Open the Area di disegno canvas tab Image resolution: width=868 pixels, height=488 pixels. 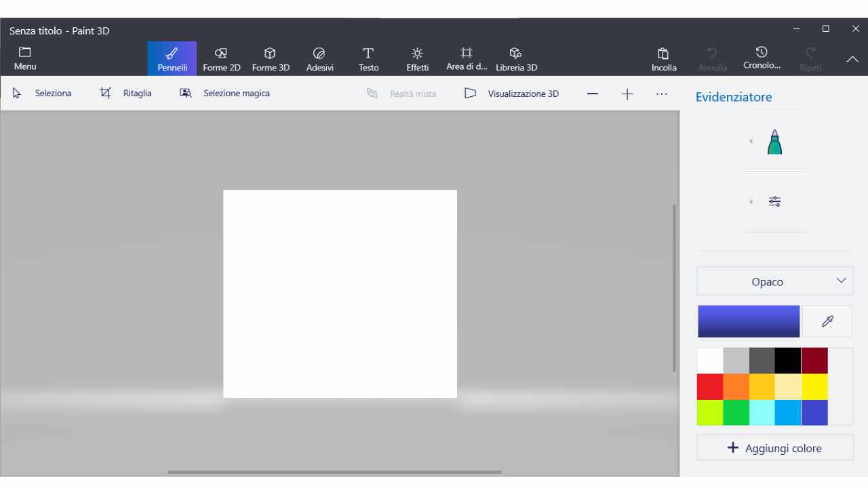tap(467, 59)
